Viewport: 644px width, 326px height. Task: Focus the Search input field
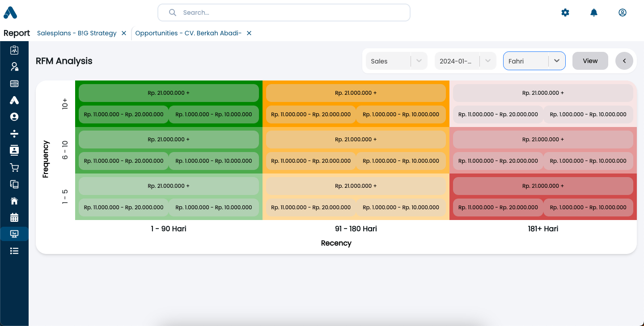284,13
